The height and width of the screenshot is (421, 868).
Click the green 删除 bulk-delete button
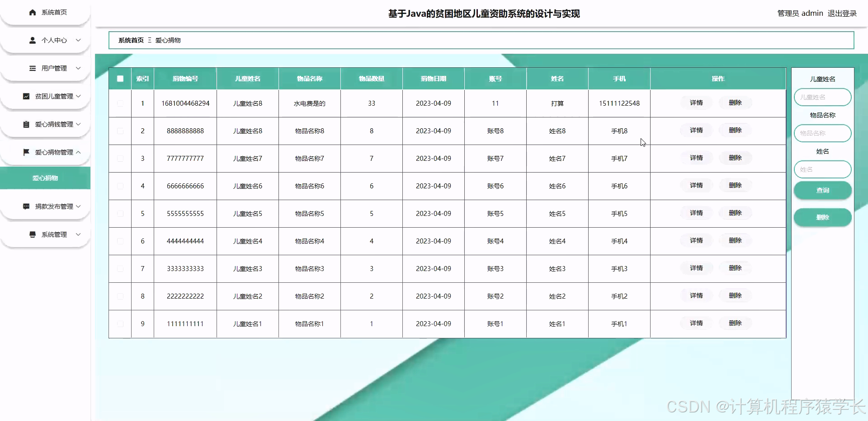click(x=822, y=217)
